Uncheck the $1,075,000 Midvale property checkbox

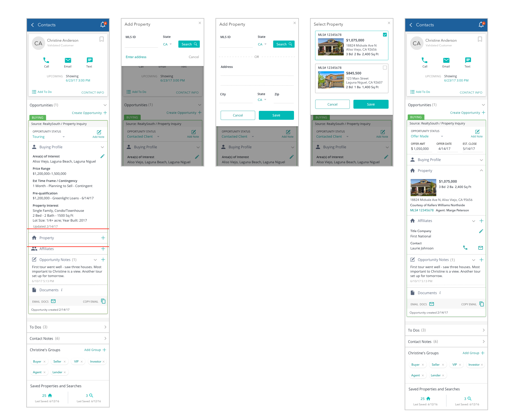pos(385,35)
